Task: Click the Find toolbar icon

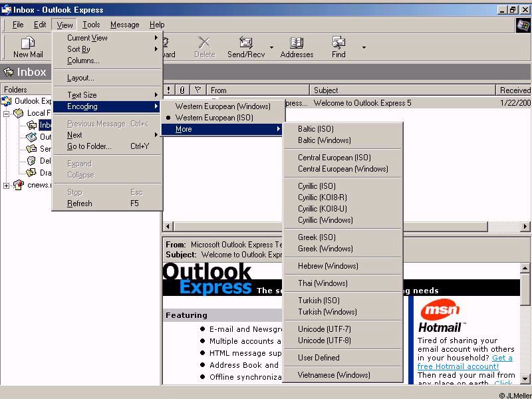Action: point(338,44)
